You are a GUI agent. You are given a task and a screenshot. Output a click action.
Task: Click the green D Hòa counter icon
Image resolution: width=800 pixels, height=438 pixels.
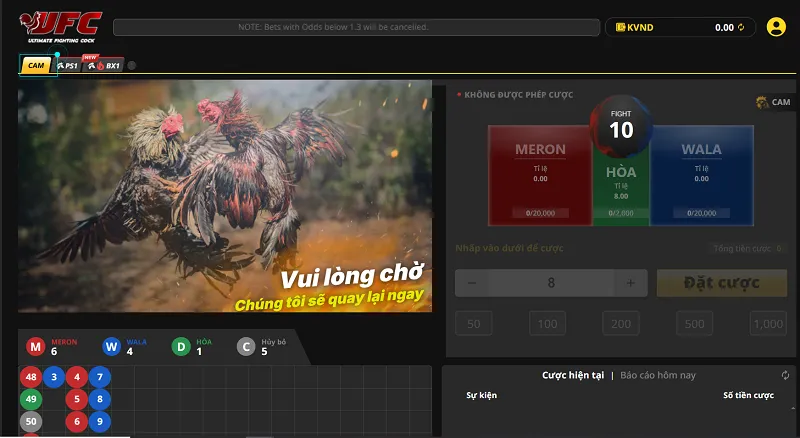coord(180,347)
